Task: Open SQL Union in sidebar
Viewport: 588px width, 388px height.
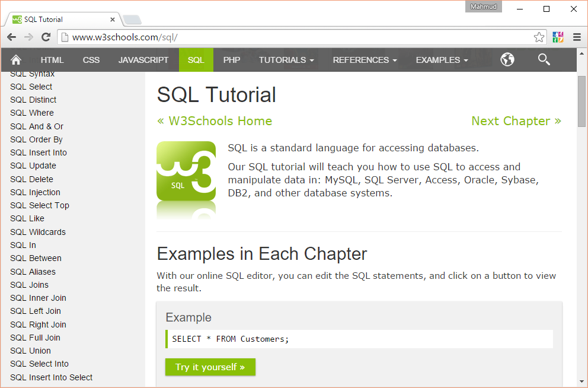Action: (30, 351)
